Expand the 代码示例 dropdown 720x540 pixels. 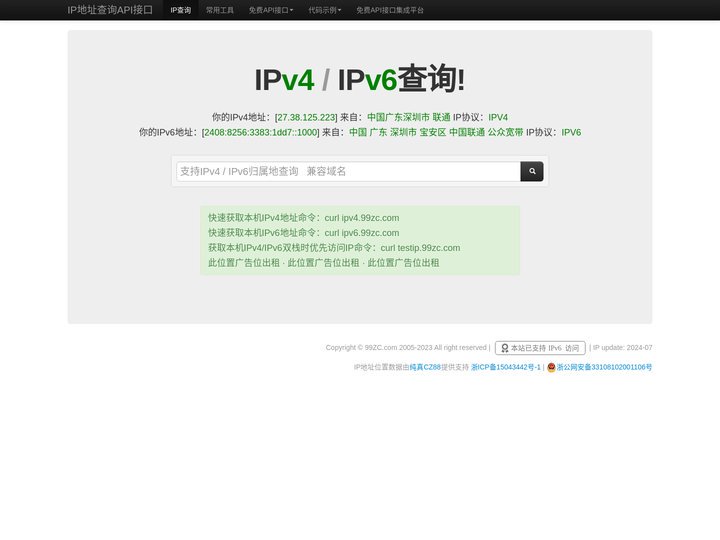[x=325, y=10]
